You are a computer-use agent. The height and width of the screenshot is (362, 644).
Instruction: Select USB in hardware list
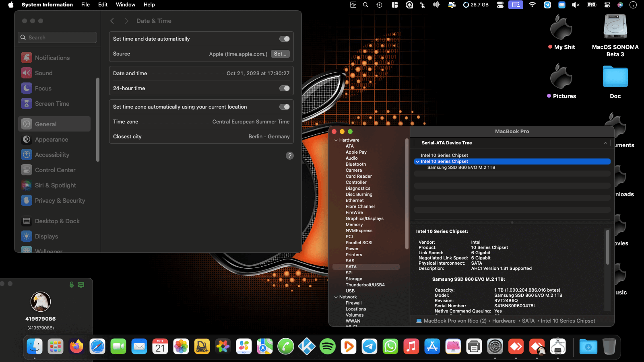[x=350, y=291]
